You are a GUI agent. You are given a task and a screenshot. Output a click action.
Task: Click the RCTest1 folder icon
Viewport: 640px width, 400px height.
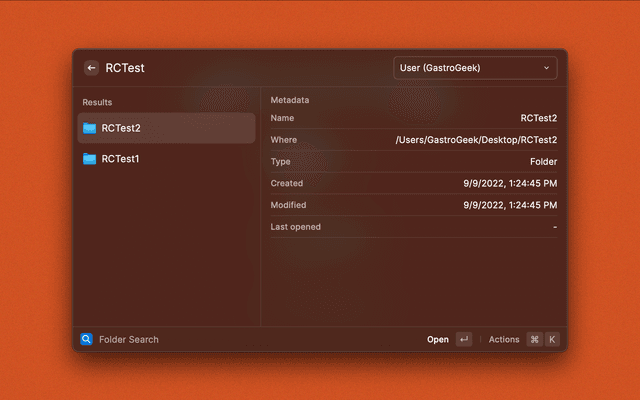pyautogui.click(x=90, y=159)
